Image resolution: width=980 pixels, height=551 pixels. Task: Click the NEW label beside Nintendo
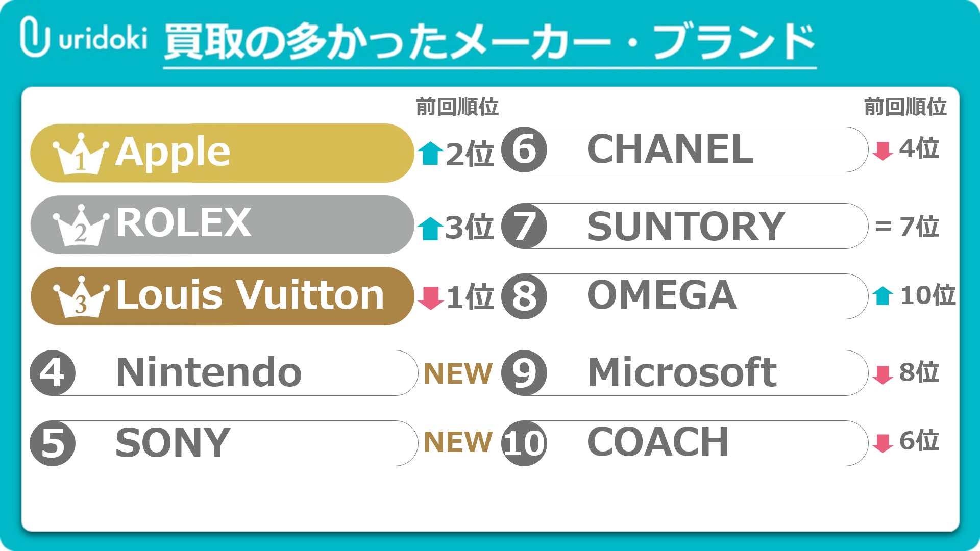click(x=458, y=373)
